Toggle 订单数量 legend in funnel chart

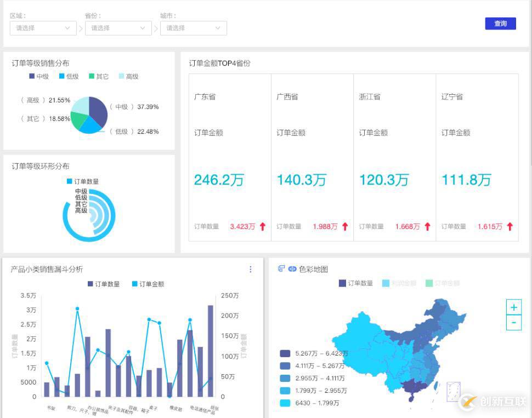coord(104,284)
